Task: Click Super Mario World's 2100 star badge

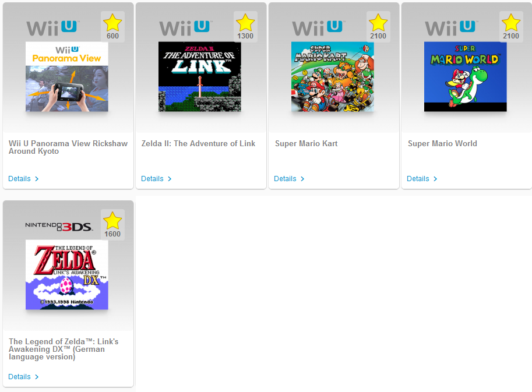Action: click(x=511, y=27)
